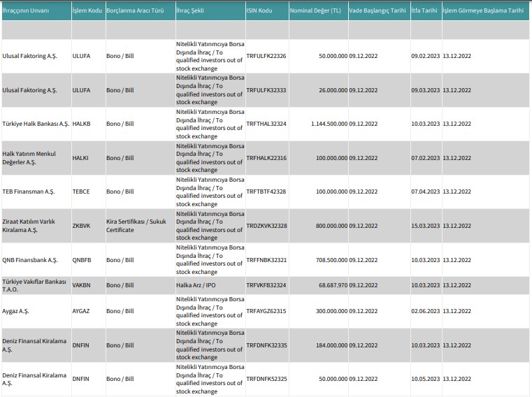Select ISIN code TRFULFK32333
The width and height of the screenshot is (532, 397).
point(266,90)
